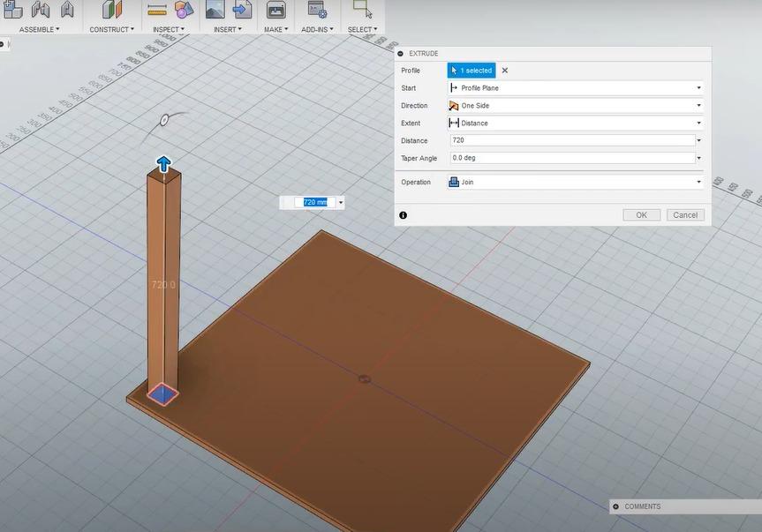Open the Taper Angle field dropdown arrow
Image resolution: width=762 pixels, height=532 pixels.
(698, 158)
